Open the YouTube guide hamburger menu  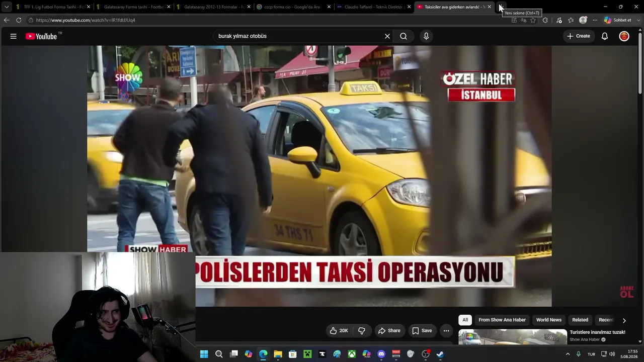tap(14, 36)
